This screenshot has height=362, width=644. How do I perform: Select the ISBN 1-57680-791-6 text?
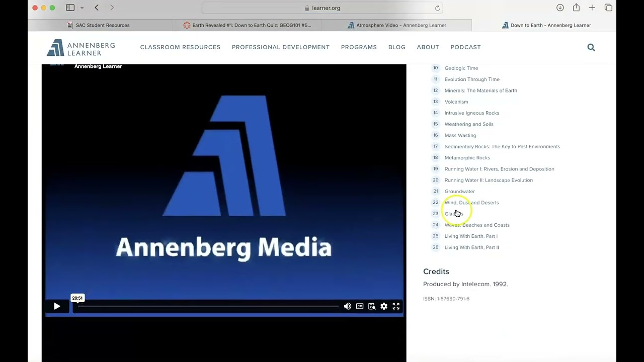pyautogui.click(x=446, y=299)
